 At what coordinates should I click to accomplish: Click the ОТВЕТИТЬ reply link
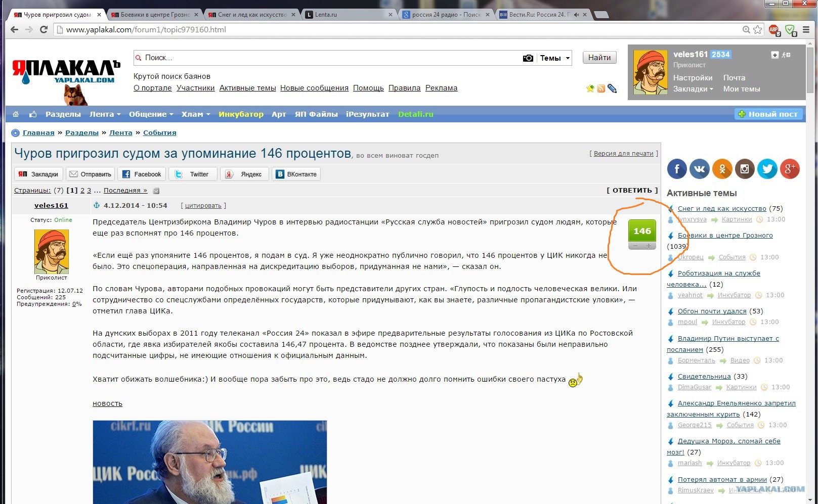[632, 191]
